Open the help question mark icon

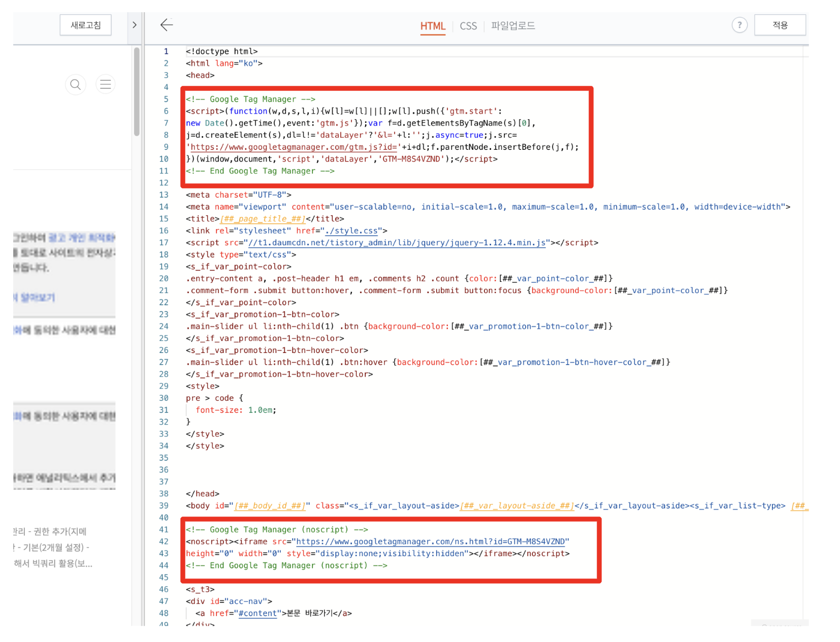(x=739, y=25)
